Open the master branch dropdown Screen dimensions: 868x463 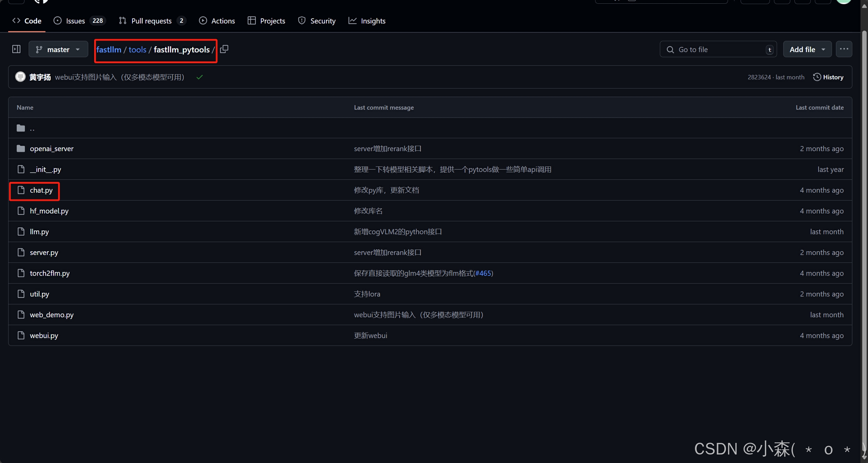[x=58, y=49]
